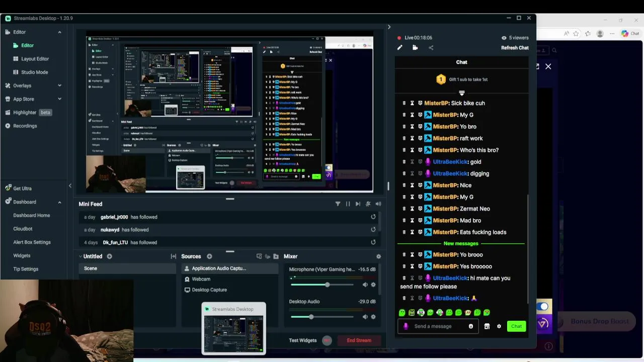
Task: Click the Mini Feed filter funnel icon
Action: coord(338,204)
